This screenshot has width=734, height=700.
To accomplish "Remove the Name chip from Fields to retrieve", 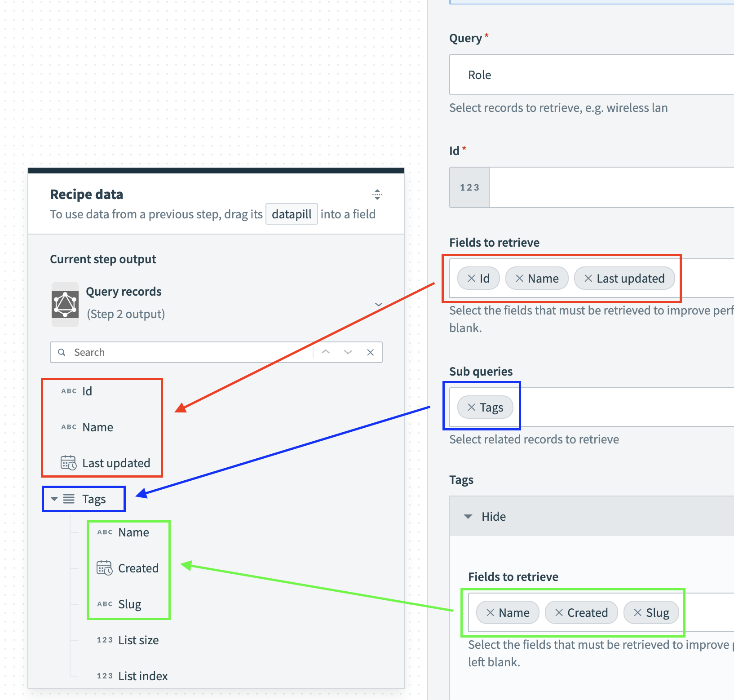I will pos(520,278).
